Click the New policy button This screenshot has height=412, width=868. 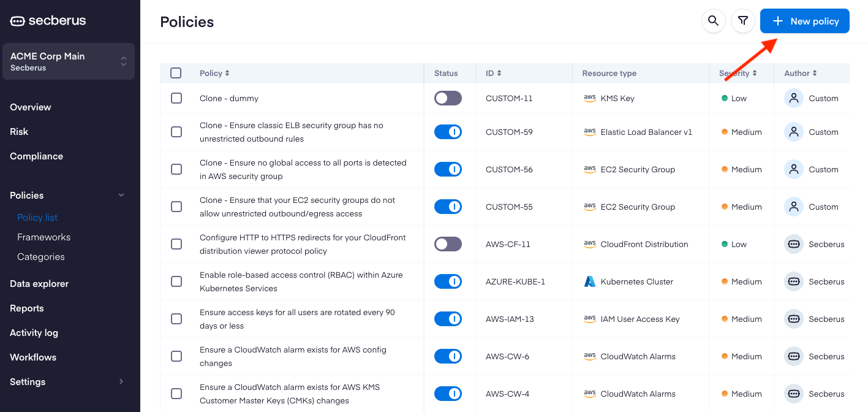[x=805, y=21]
